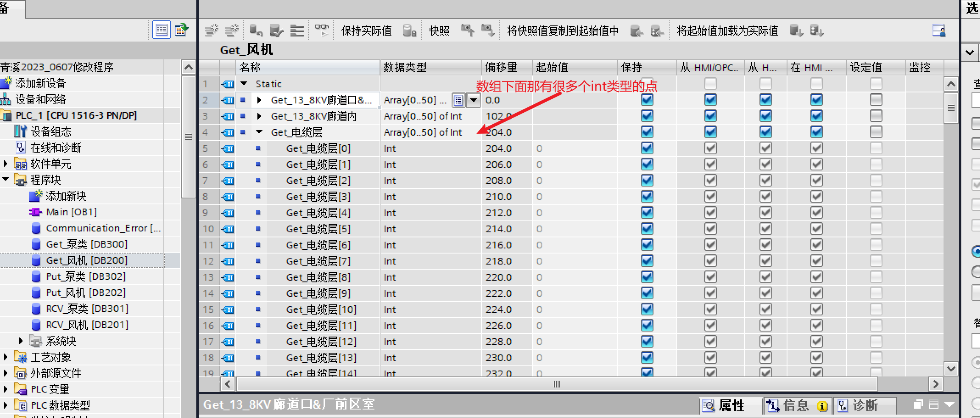980x418 pixels.
Task: Click the Keep actual values (保持实际值) button
Action: pyautogui.click(x=366, y=31)
